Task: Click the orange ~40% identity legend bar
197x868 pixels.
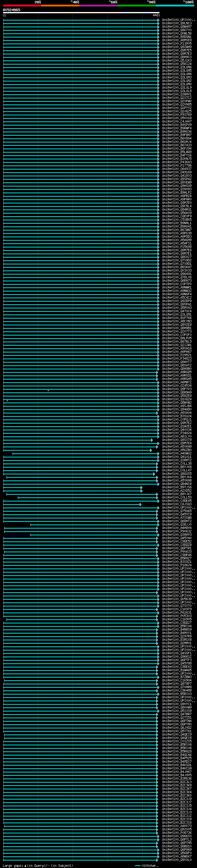Action: pos(60,6)
